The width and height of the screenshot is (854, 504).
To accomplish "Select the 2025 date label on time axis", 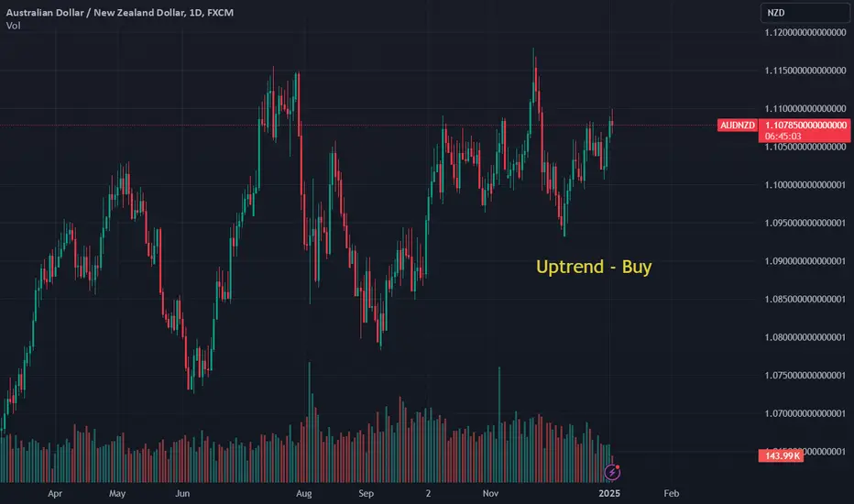I will (609, 493).
